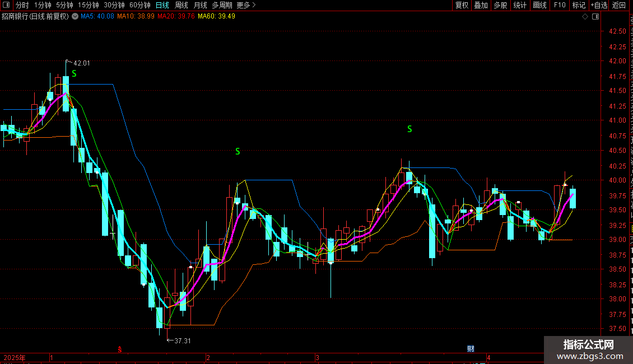Screen dimensions: 633x364
Task: Toggle the left sidebar panel icon
Action: pyautogui.click(x=6, y=5)
